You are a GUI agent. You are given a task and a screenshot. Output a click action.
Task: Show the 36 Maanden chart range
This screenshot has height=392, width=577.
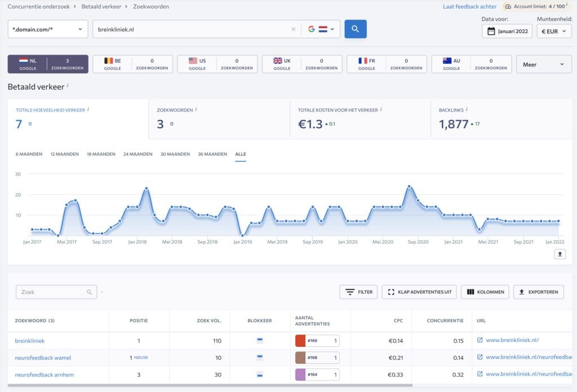tap(212, 154)
